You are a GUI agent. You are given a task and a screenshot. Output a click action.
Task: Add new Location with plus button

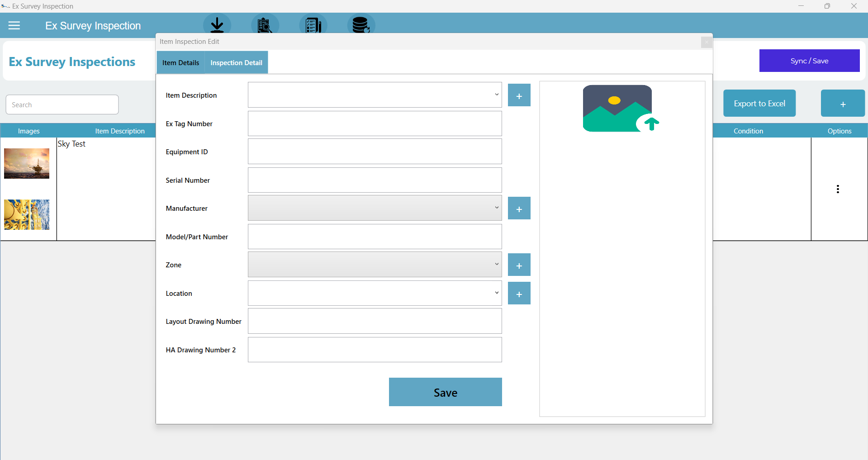519,294
